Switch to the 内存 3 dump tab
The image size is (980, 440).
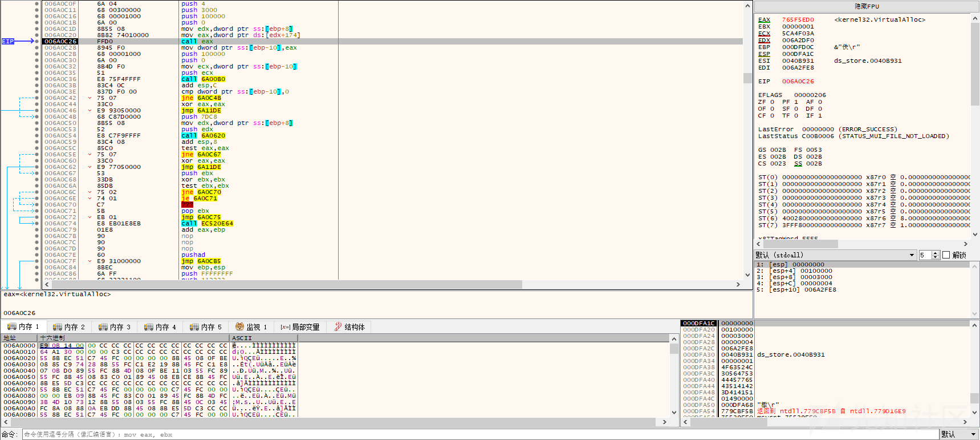point(115,327)
